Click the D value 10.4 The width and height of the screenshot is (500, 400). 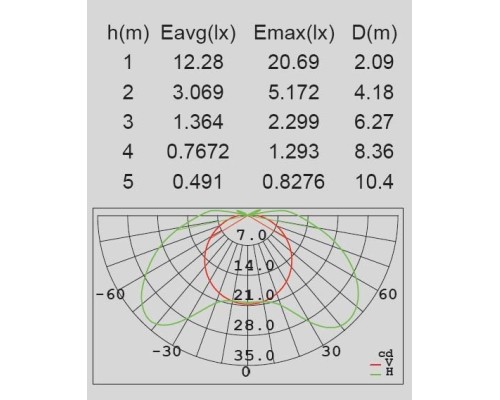click(x=374, y=182)
